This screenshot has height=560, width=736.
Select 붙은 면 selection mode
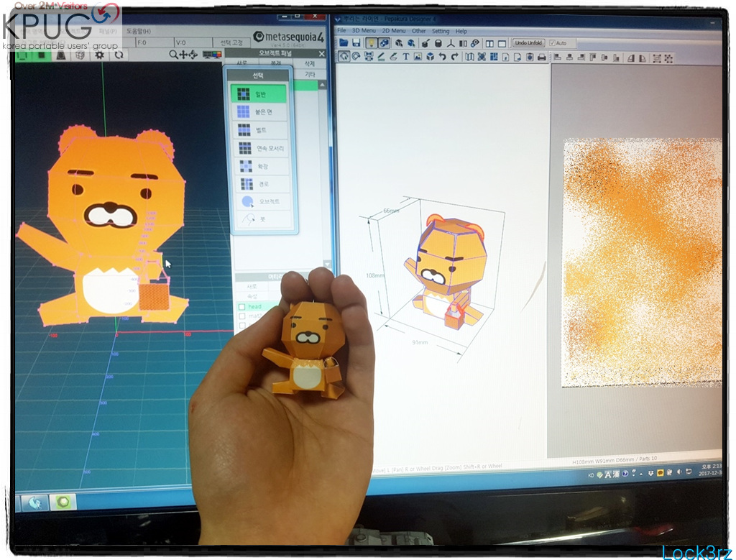[262, 111]
